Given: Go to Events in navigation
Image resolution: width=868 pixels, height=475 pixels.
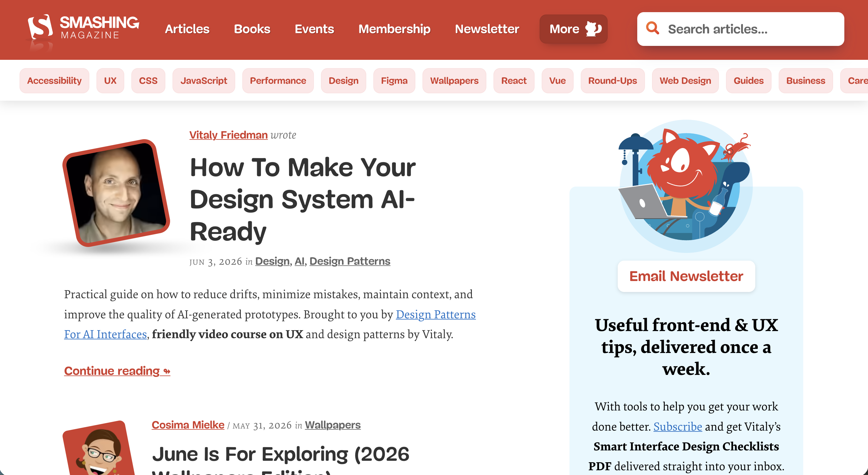Looking at the screenshot, I should [x=314, y=29].
